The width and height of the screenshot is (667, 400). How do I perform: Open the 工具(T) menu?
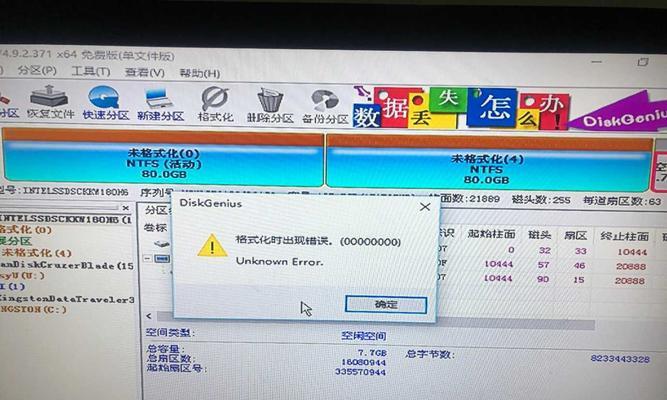(91, 71)
